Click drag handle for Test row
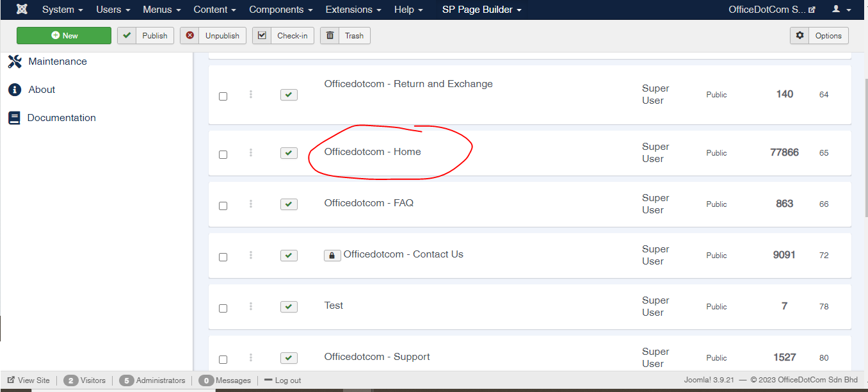 [251, 306]
